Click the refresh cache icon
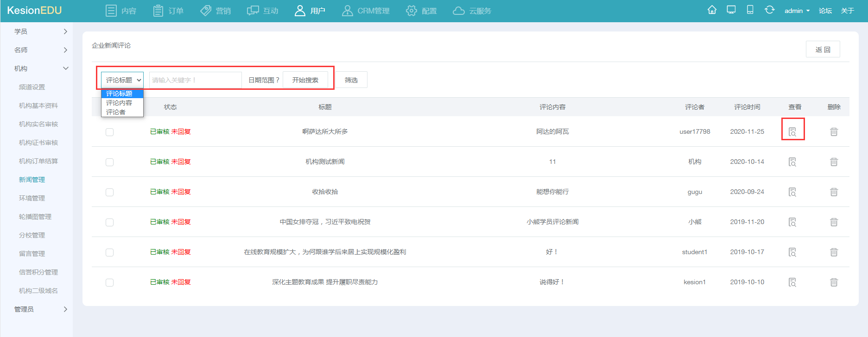 [x=769, y=10]
